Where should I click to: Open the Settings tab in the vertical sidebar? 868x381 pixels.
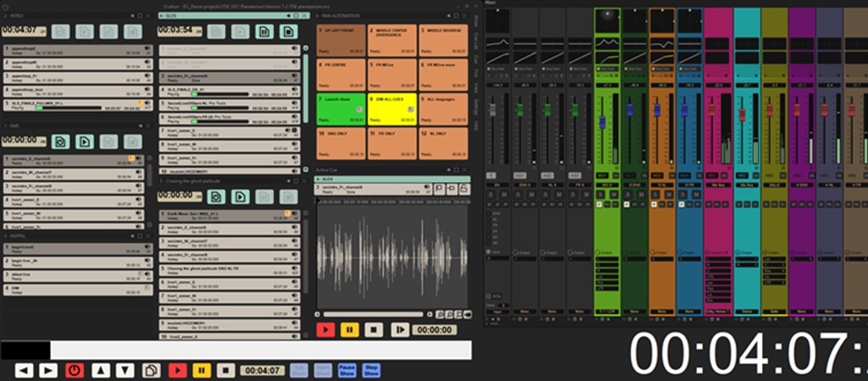pyautogui.click(x=477, y=107)
